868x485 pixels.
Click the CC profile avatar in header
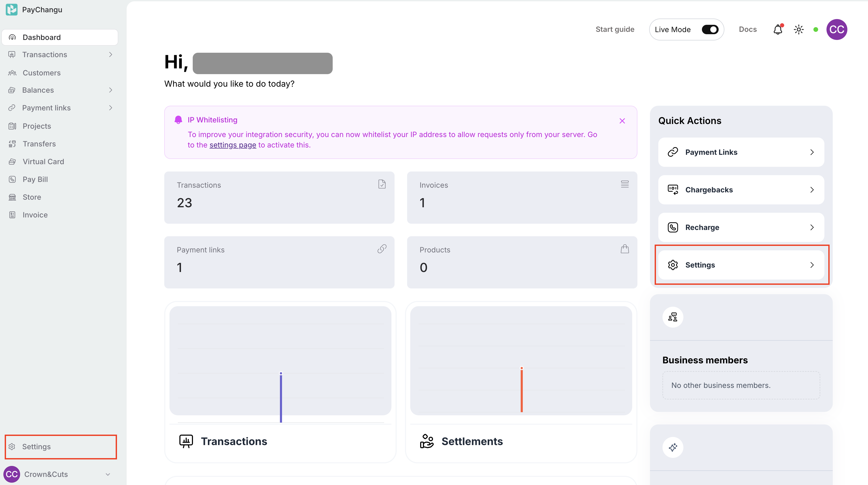point(836,30)
